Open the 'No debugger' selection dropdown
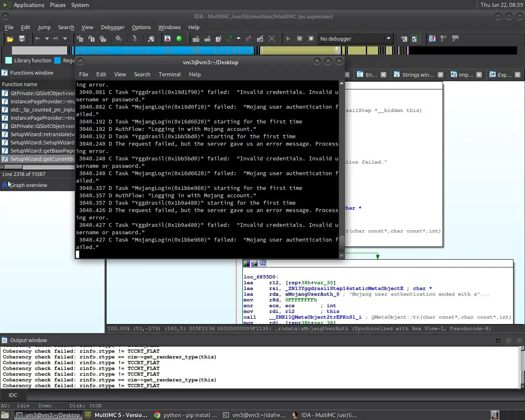 click(355, 39)
